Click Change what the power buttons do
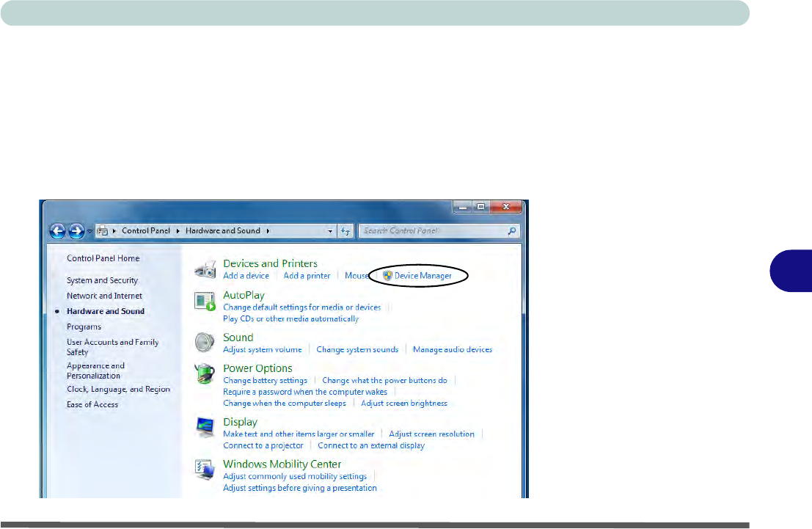The image size is (812, 529). point(384,380)
